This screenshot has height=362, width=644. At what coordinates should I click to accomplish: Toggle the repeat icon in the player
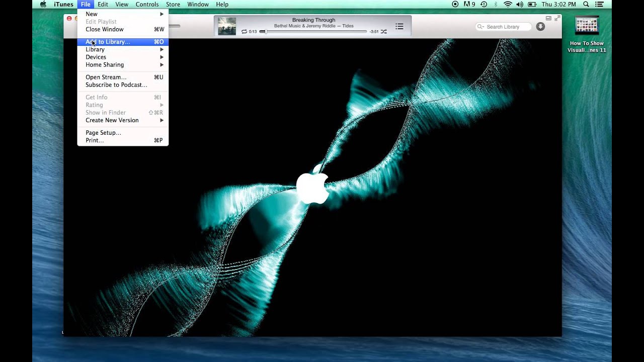[244, 32]
